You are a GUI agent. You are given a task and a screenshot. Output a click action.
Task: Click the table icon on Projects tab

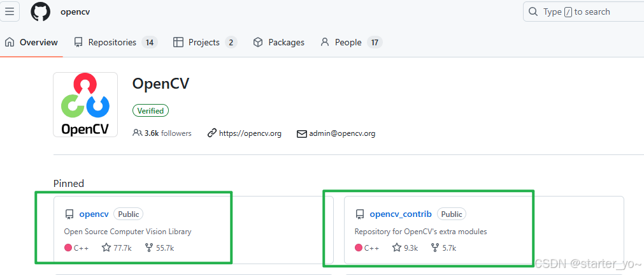click(178, 42)
